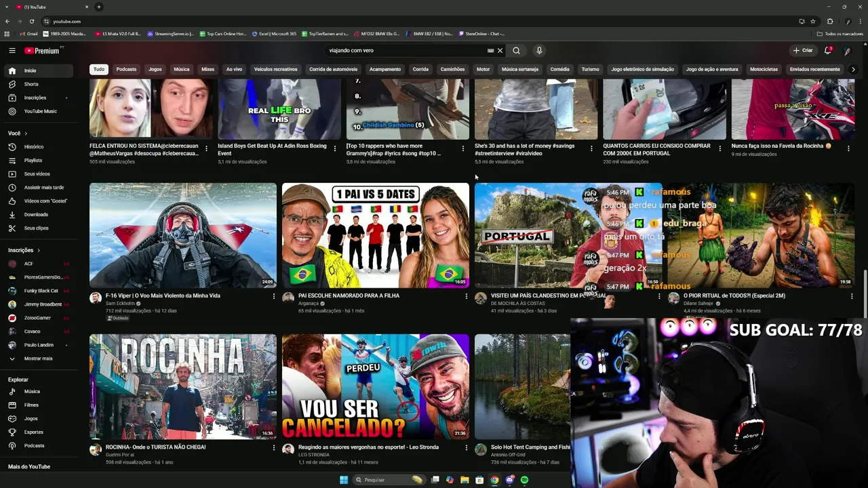Open the hamburger guide menu

click(x=12, y=50)
